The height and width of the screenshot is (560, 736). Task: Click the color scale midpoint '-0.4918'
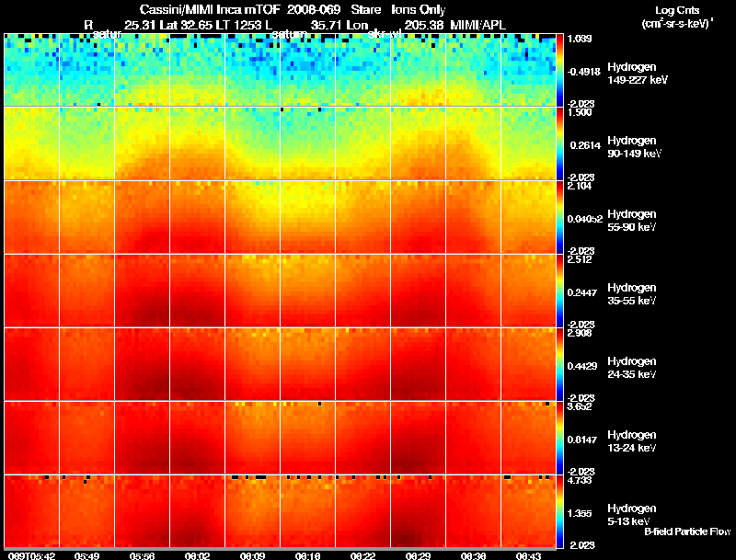coord(584,72)
